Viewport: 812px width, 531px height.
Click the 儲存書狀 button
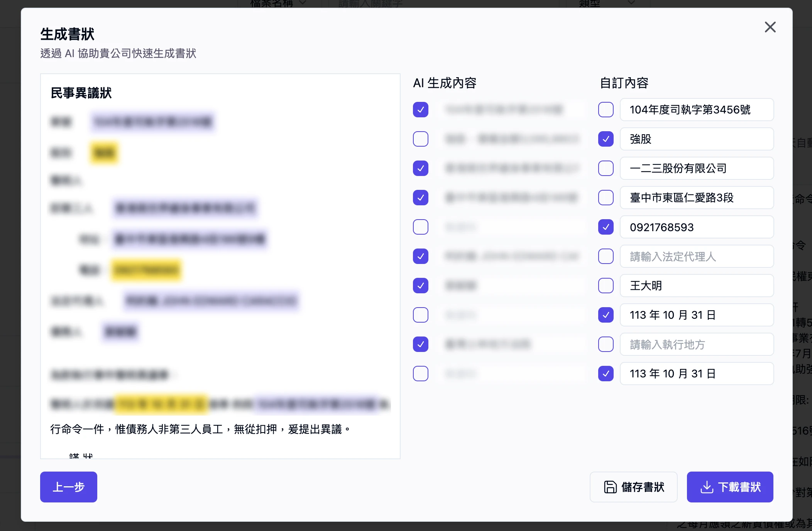(x=634, y=487)
